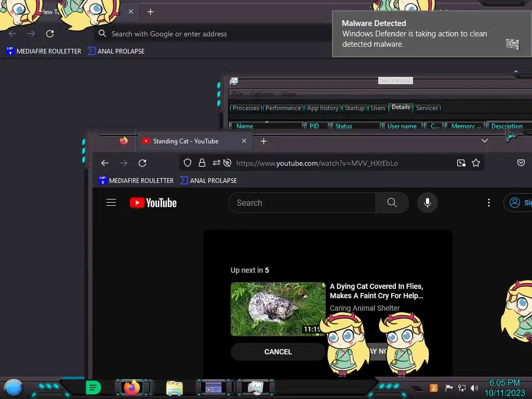The height and width of the screenshot is (399, 532).
Task: Search with your voice microphone button
Action: (428, 203)
